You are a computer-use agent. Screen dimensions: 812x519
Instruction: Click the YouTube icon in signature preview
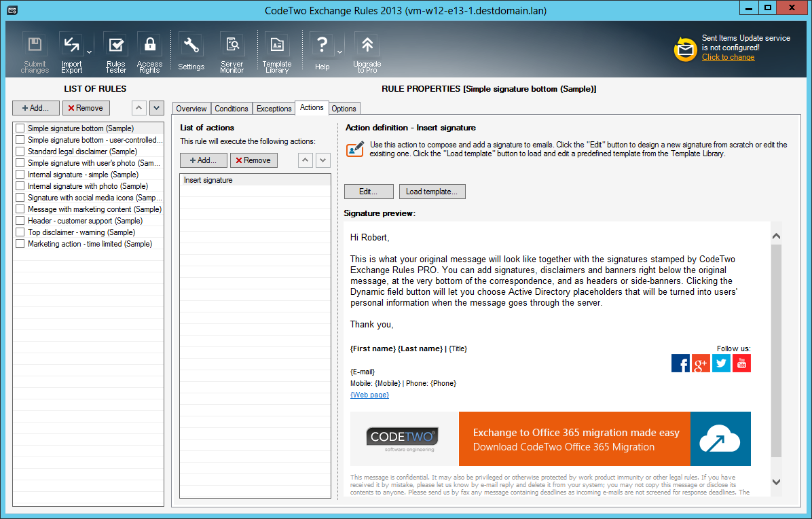[741, 363]
